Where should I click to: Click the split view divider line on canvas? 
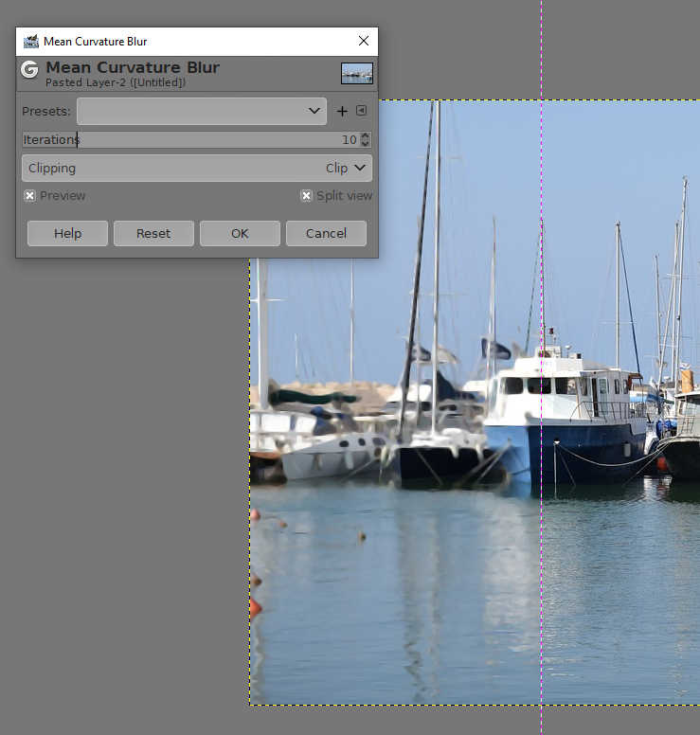click(542, 568)
